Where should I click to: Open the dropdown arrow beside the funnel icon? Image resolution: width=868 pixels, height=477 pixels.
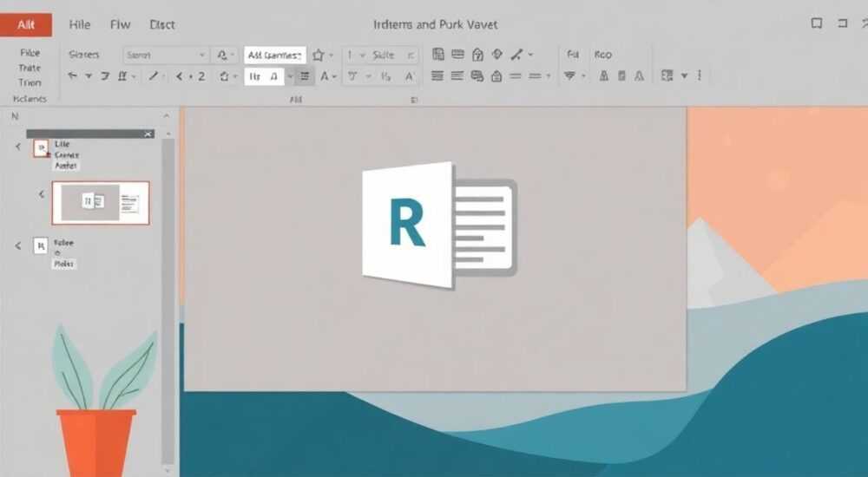point(583,76)
